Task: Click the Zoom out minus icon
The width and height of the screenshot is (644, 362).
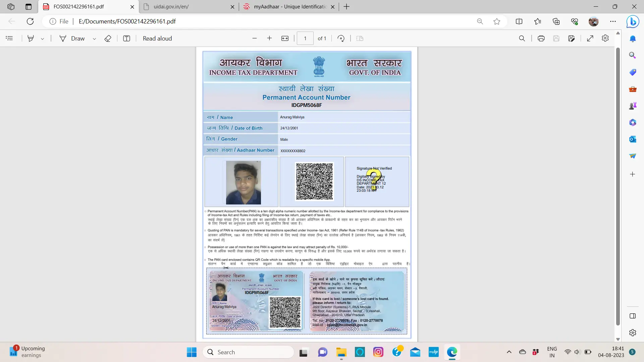Action: pyautogui.click(x=255, y=38)
